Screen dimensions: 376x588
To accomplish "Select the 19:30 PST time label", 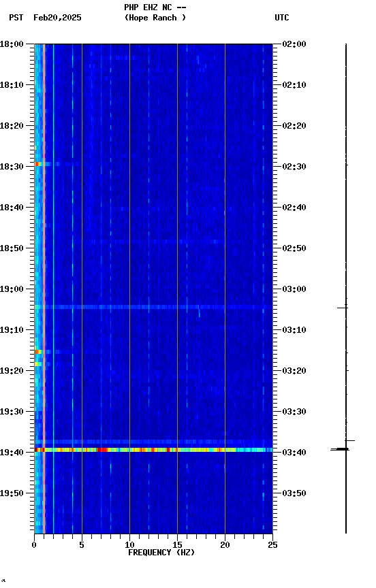I will [x=12, y=412].
